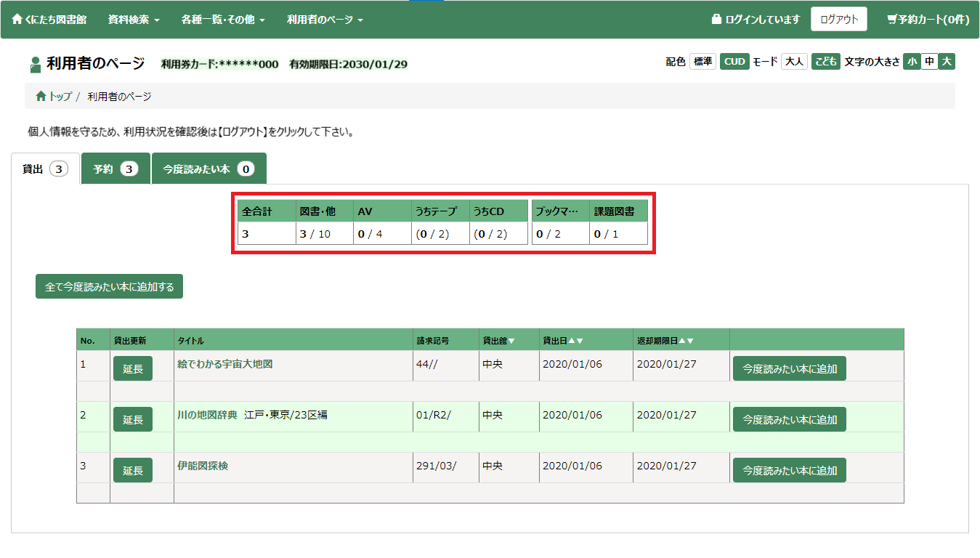Open the 今度読みたい本 tab
The height and width of the screenshot is (558, 980).
(208, 169)
